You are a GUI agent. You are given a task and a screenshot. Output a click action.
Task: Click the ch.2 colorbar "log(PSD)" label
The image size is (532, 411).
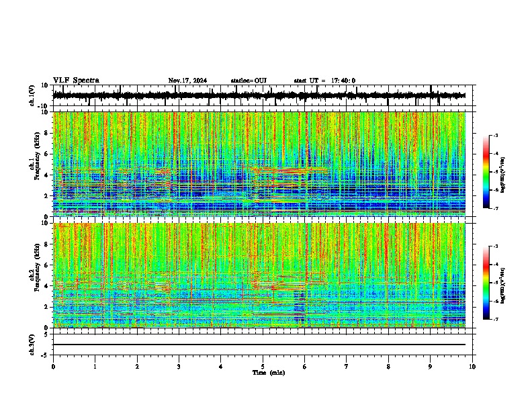coord(503,285)
